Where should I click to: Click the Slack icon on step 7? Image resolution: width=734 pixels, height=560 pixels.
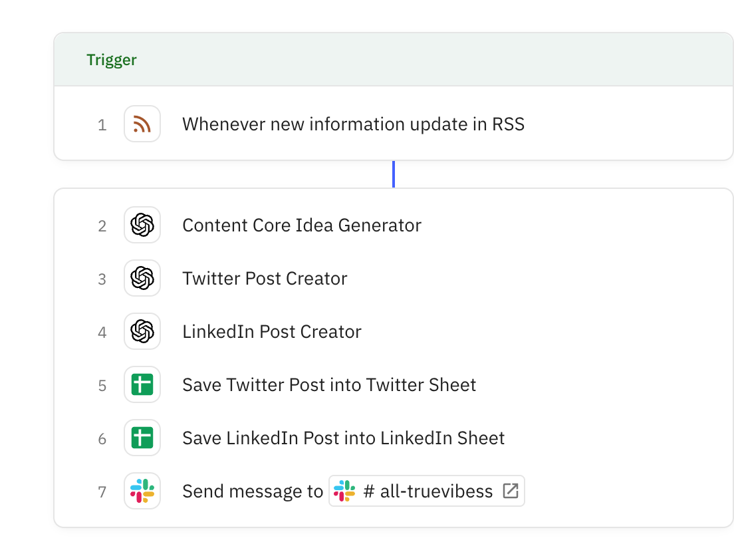pos(142,491)
